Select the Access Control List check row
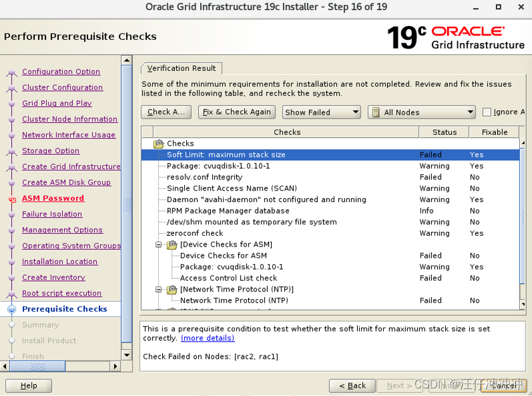The image size is (532, 396). 330,278
